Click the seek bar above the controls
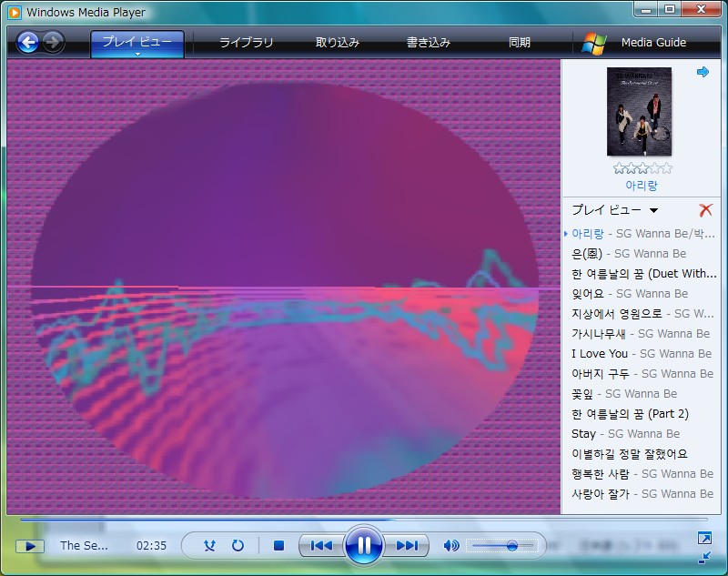Viewport: 728px width, 576px height. [364, 520]
